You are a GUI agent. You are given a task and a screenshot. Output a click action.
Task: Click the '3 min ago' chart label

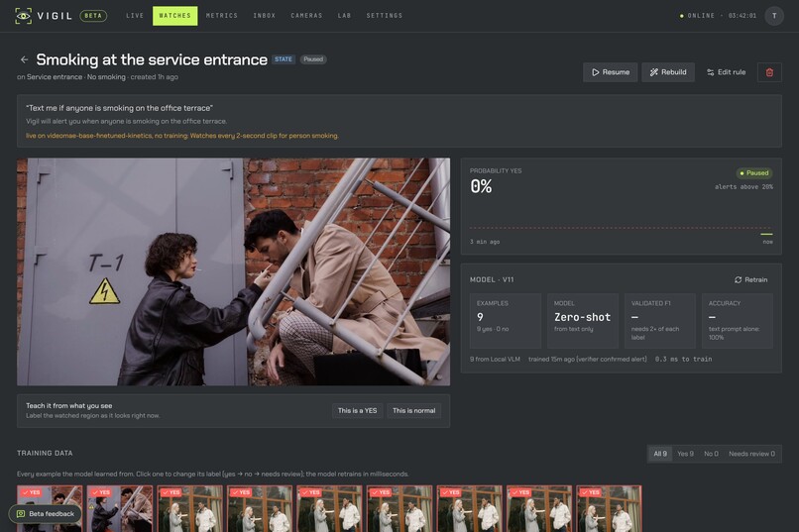click(485, 242)
